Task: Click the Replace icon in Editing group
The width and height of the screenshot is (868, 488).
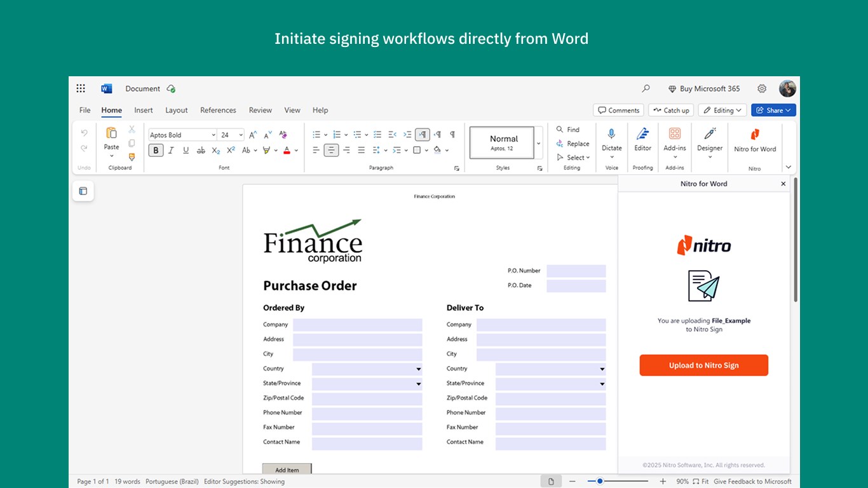Action: pos(560,144)
